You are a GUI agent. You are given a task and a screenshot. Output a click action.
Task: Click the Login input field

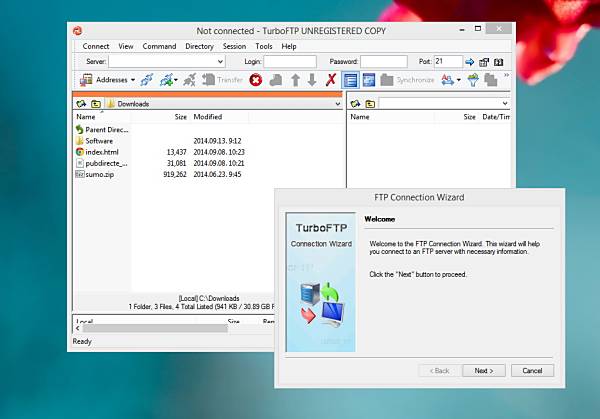290,62
